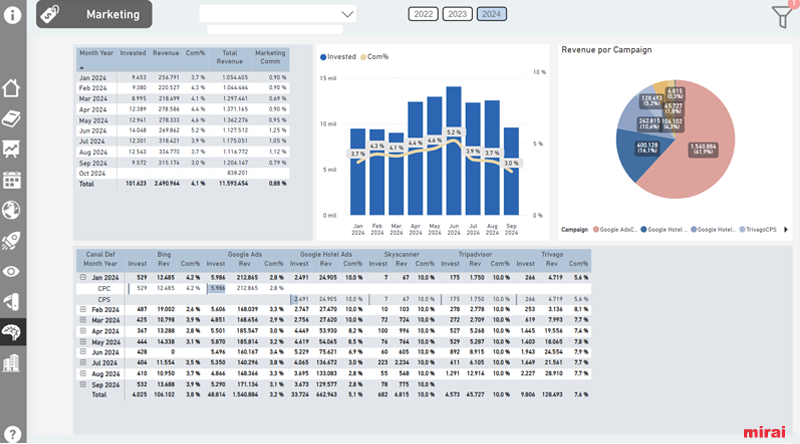Image resolution: width=800 pixels, height=444 pixels.
Task: Select the 2024 year button
Action: [491, 14]
